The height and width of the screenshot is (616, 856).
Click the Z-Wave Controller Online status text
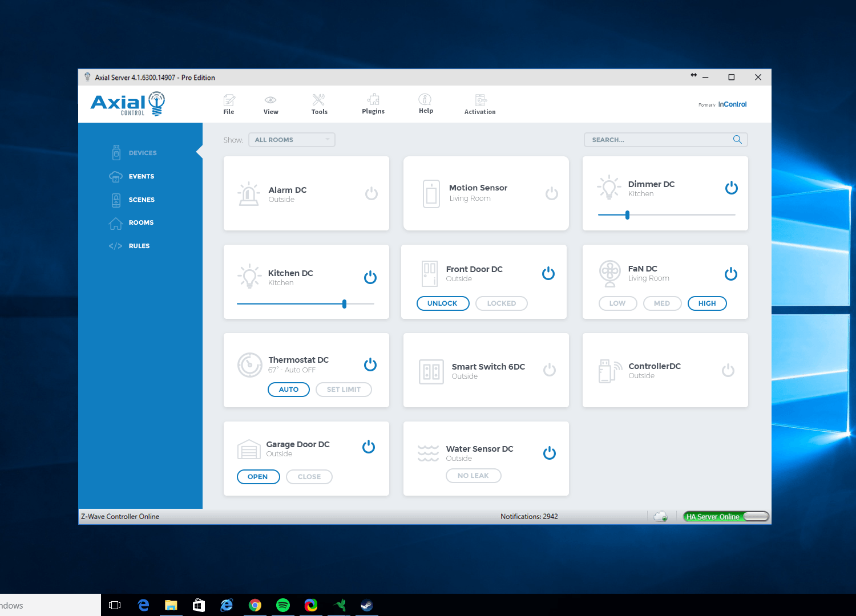pyautogui.click(x=120, y=517)
